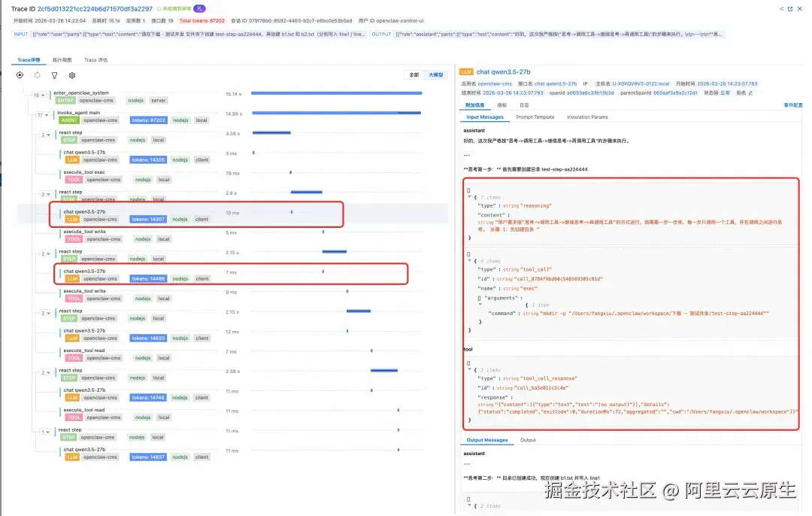Switch to the Trace 评估 tab
Screen dimensions: 812x516
(95, 60)
